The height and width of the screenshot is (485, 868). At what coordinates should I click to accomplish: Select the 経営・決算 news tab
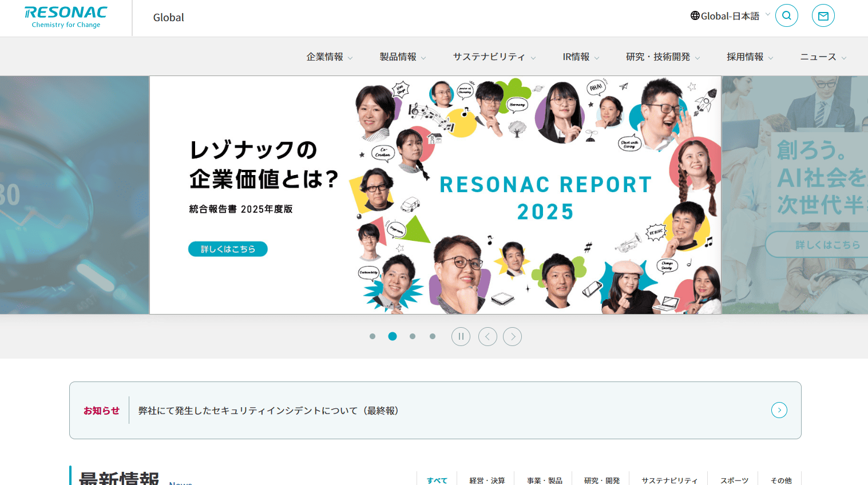(487, 479)
